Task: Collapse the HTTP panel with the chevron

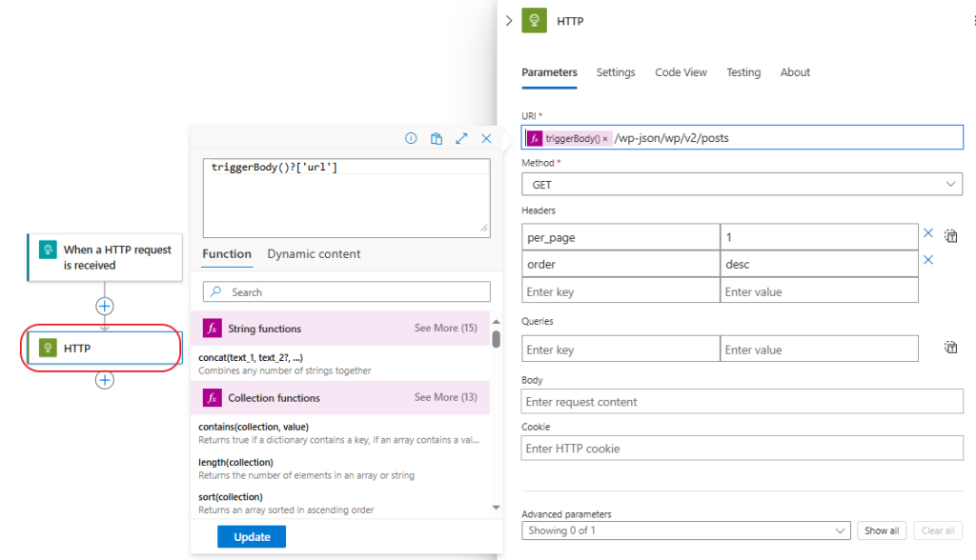Action: point(509,21)
